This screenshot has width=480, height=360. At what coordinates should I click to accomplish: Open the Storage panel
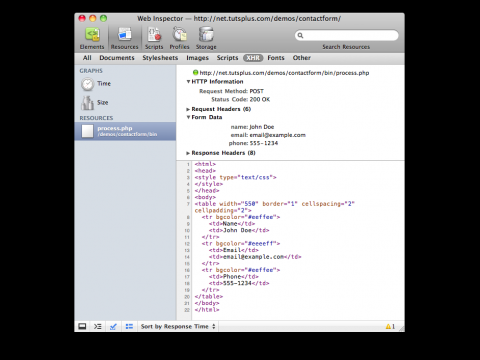click(206, 38)
